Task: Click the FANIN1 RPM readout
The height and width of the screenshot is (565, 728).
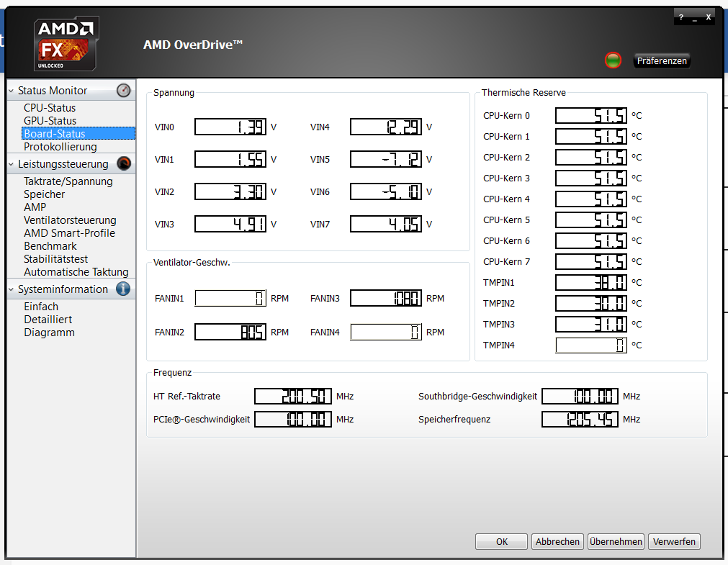Action: (230, 298)
